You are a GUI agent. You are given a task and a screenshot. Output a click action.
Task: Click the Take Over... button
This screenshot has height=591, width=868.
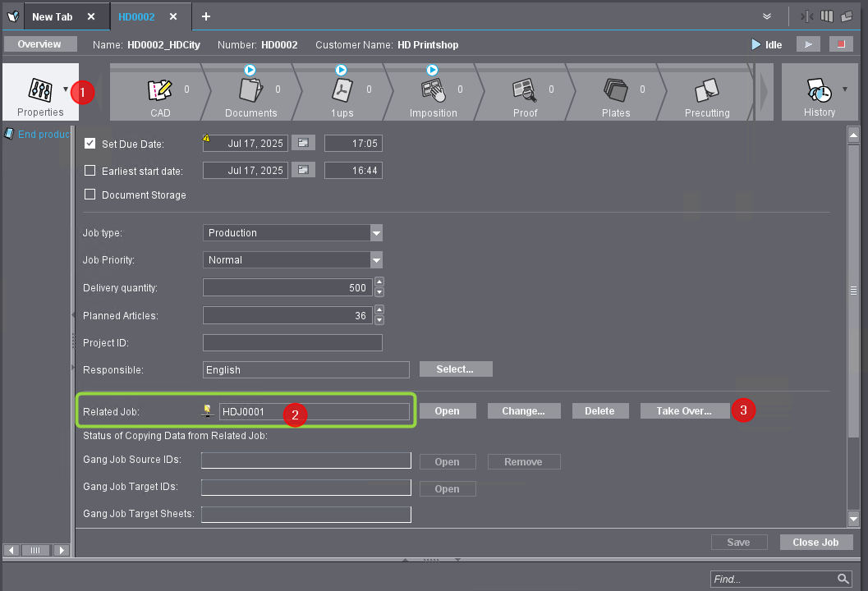click(x=684, y=411)
